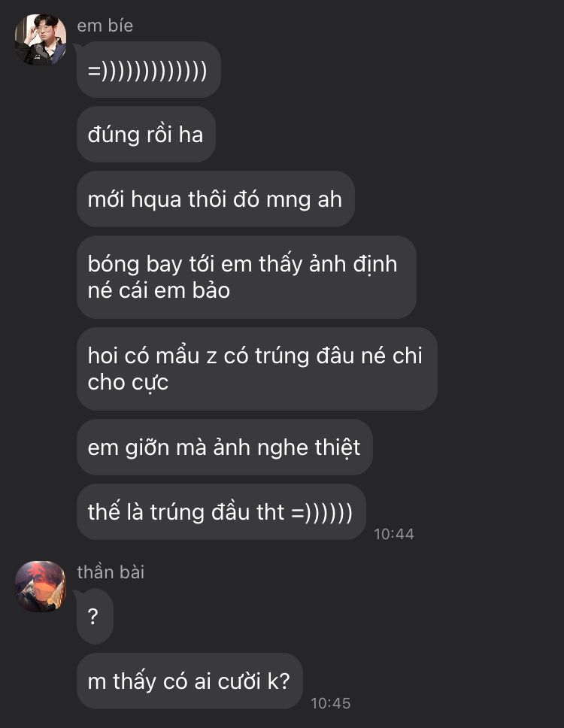Image resolution: width=564 pixels, height=728 pixels.
Task: Click the '=))))))))))))' message bubble
Action: 149,70
